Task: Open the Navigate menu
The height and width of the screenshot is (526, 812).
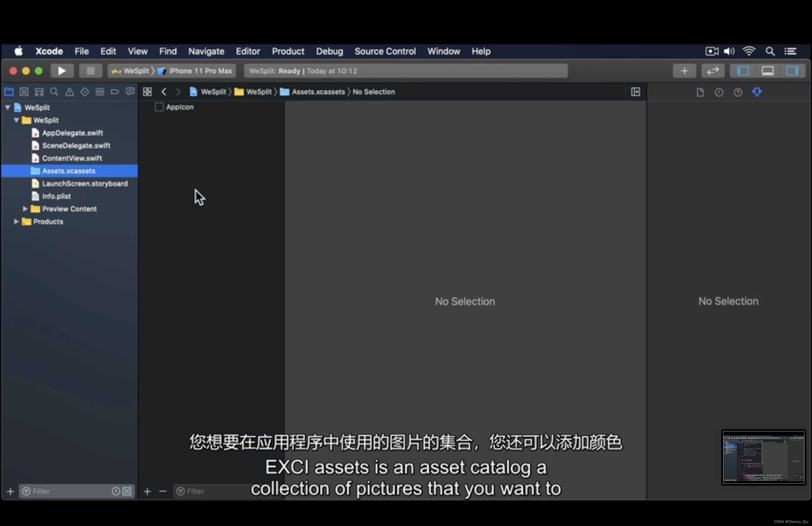Action: 206,52
